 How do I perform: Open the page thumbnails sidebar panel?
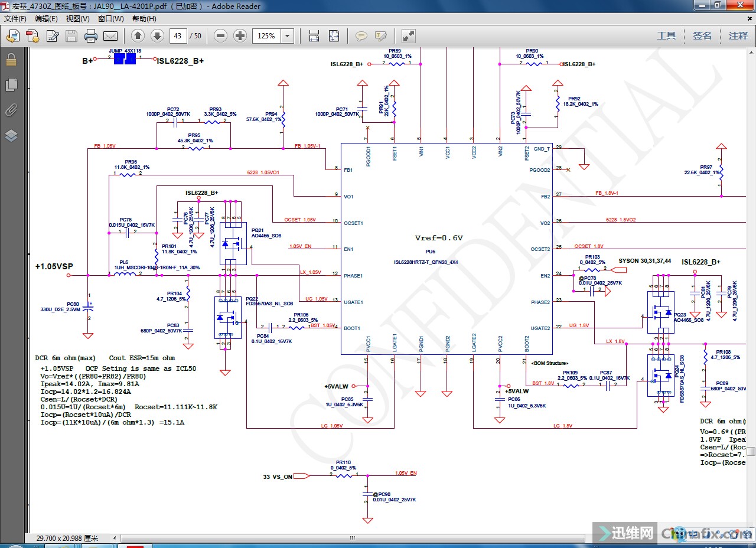(x=11, y=85)
